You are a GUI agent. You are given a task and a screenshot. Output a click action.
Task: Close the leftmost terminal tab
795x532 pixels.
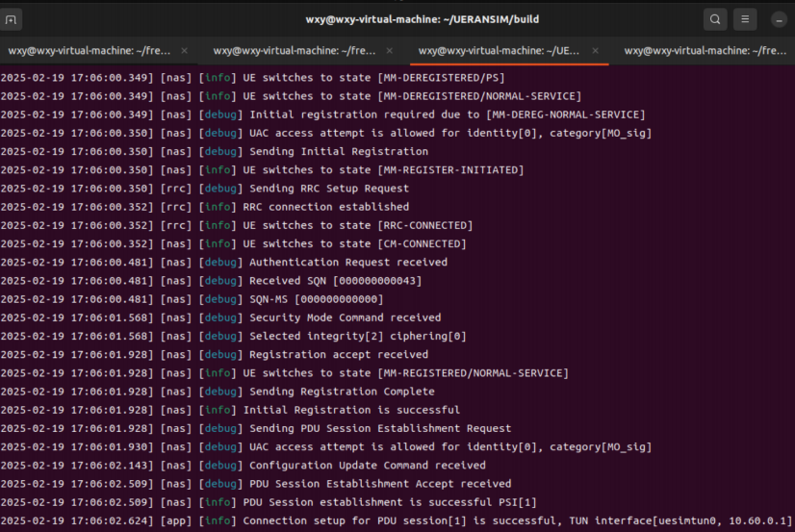pyautogui.click(x=184, y=51)
